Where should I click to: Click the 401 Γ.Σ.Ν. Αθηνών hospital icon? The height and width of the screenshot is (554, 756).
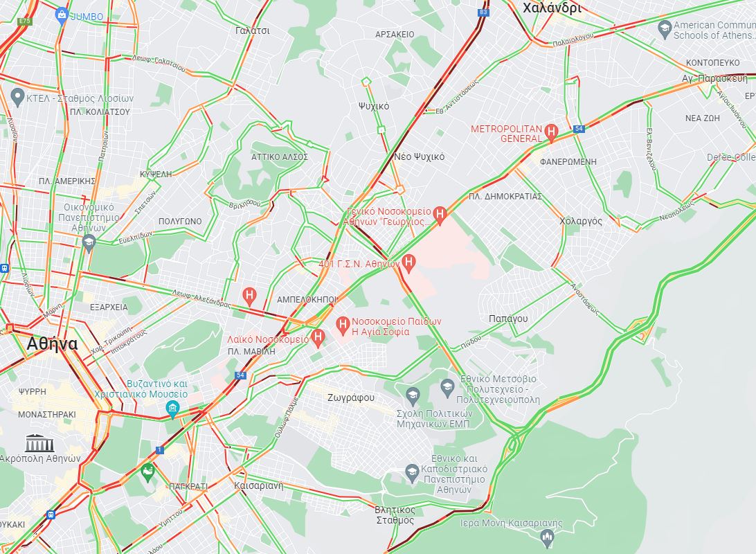(x=409, y=263)
